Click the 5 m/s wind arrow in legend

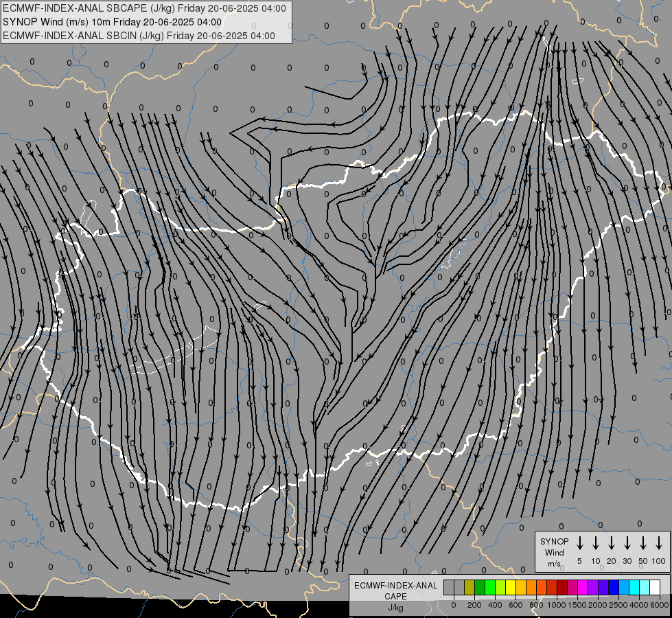click(579, 543)
